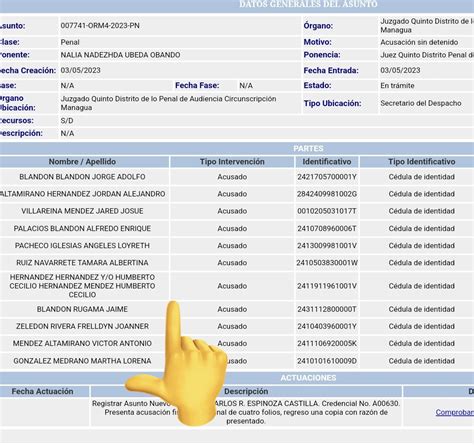This screenshot has height=445, width=474.
Task: Click identification number 2410503830001W
Action: [x=327, y=263]
